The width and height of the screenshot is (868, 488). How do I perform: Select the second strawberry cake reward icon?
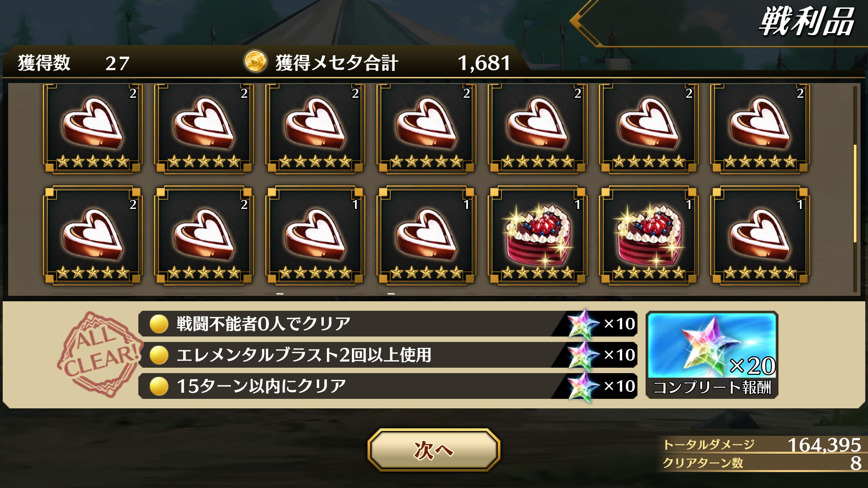(x=649, y=235)
